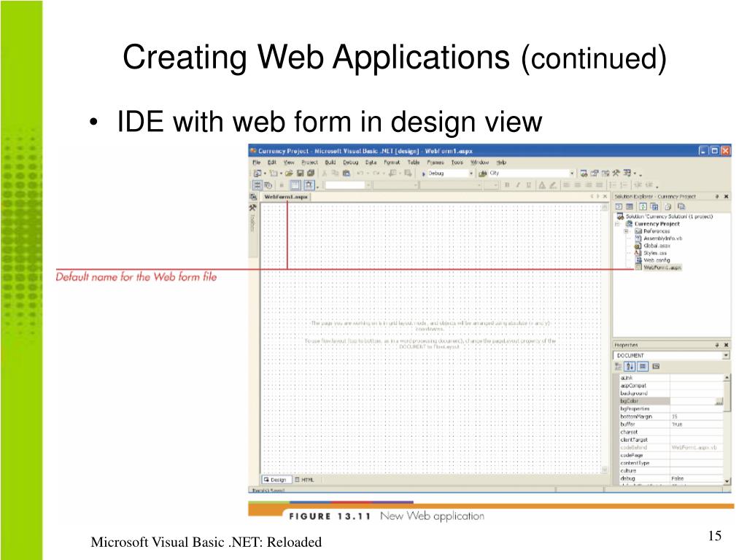Select WebForm1.aspx in Solution Explorer
This screenshot has height=560, width=747.
pos(662,268)
